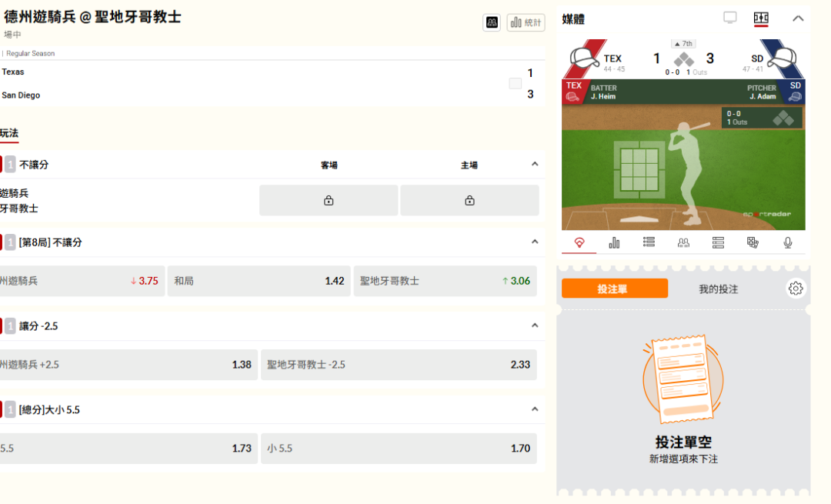Screen dimensions: 831x504
Task: Open the team lineups tab in tracker
Action: click(x=684, y=242)
